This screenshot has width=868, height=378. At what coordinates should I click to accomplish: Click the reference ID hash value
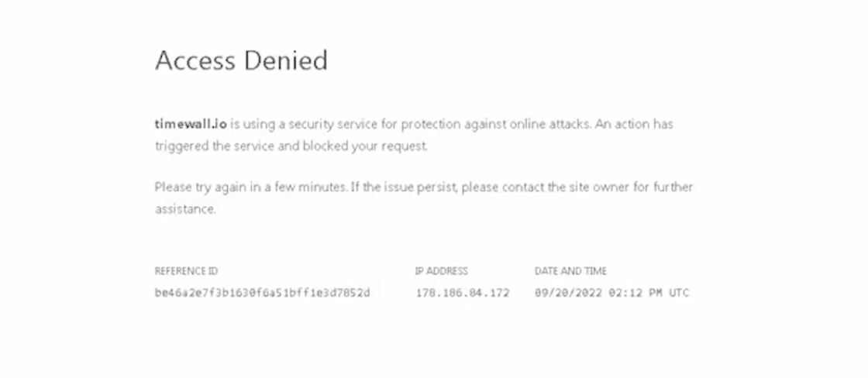262,293
